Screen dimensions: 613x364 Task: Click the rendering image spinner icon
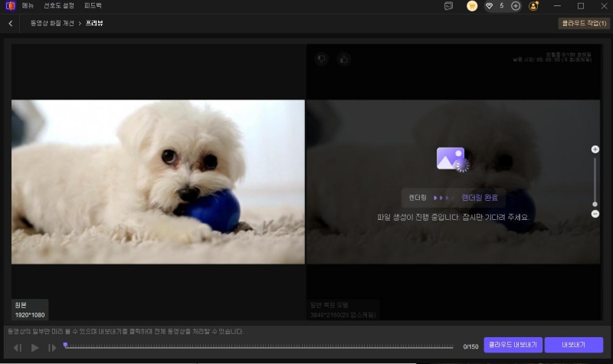click(452, 159)
